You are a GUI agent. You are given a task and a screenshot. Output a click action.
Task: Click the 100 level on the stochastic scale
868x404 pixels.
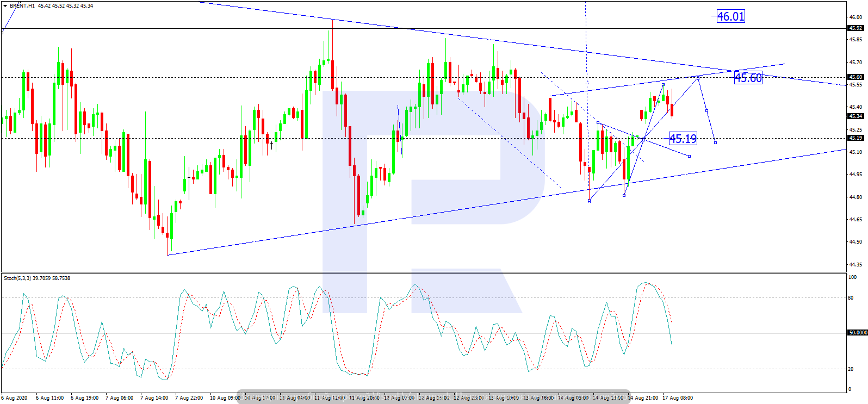pos(852,277)
